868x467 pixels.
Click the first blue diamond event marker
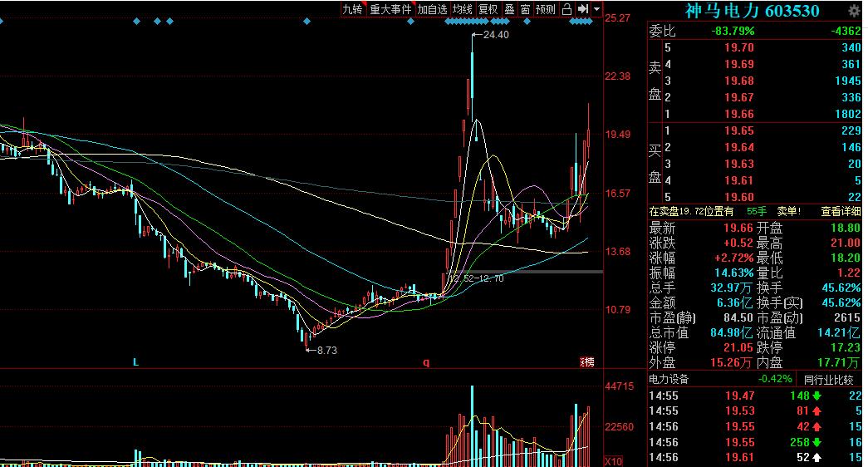(x=137, y=21)
